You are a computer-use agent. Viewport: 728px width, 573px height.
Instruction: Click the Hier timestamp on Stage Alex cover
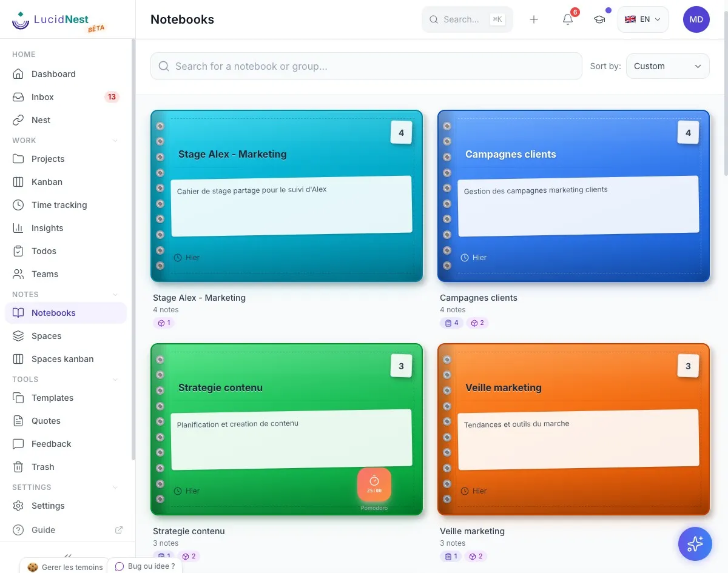pyautogui.click(x=187, y=258)
